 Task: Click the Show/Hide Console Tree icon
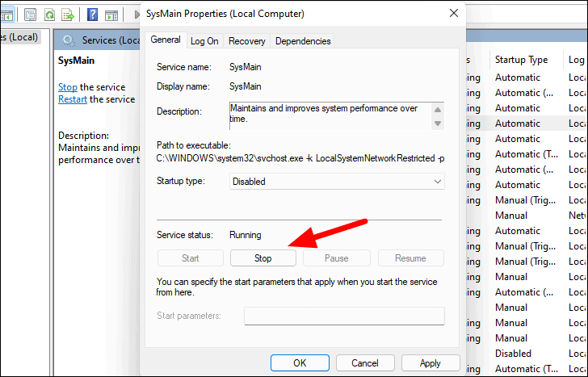coord(8,15)
